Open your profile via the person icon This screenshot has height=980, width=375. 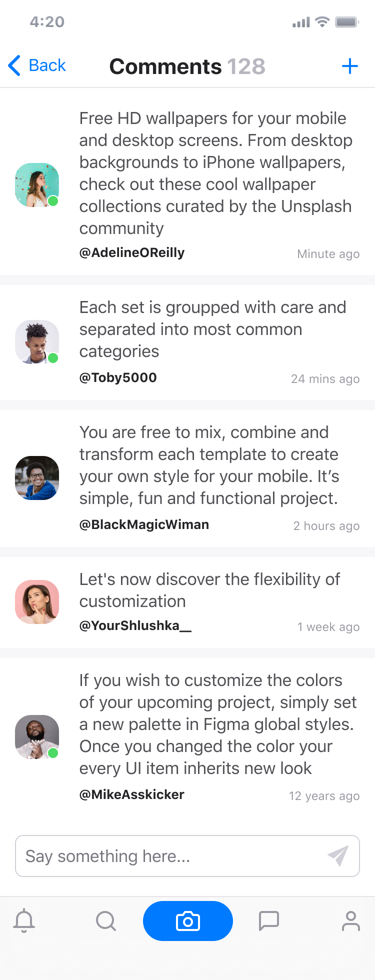pyautogui.click(x=350, y=920)
